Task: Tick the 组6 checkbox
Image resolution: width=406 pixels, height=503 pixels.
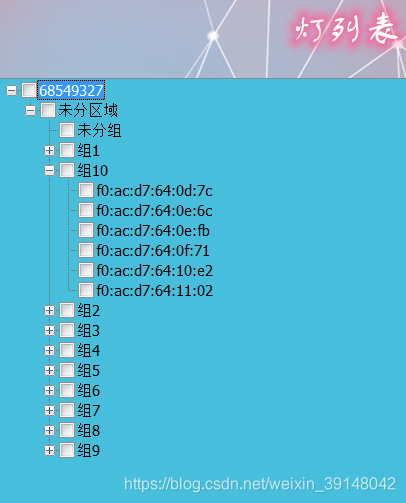Action: [x=67, y=390]
